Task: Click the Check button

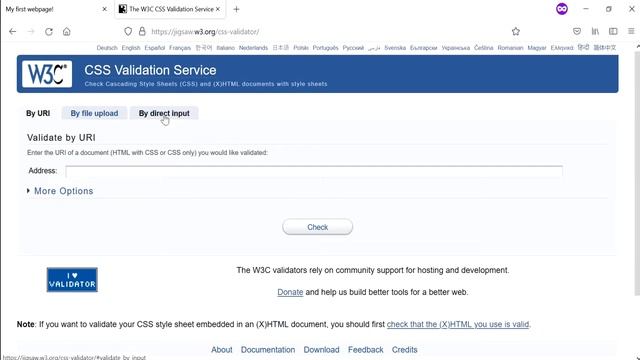Action: click(x=318, y=227)
